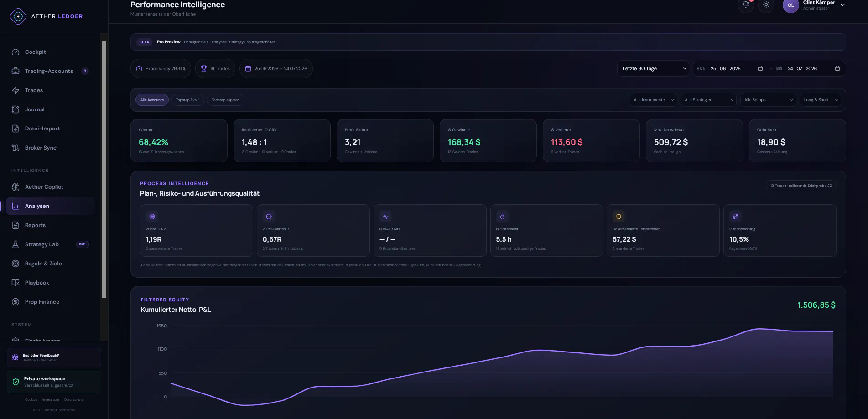Click the Planabdeckung sliders icon
The image size is (868, 419).
tap(735, 217)
